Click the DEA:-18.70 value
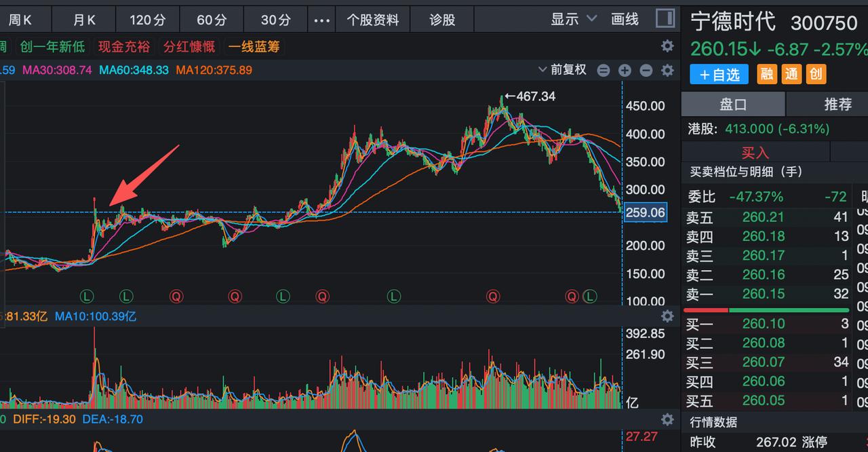868x452 pixels. [x=113, y=419]
